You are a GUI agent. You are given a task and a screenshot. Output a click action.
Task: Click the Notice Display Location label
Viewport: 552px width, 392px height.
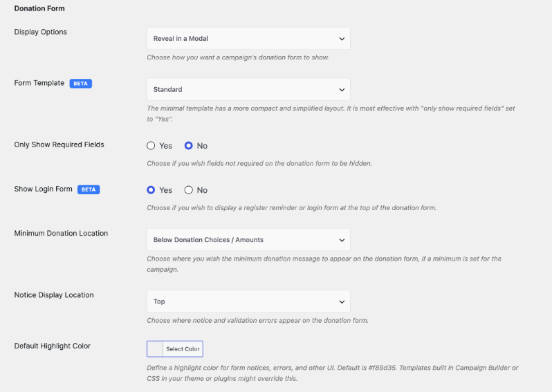pyautogui.click(x=54, y=295)
